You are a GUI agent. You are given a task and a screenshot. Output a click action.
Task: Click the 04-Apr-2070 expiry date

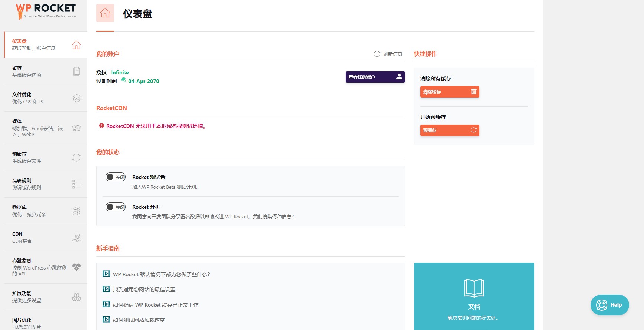pos(144,81)
